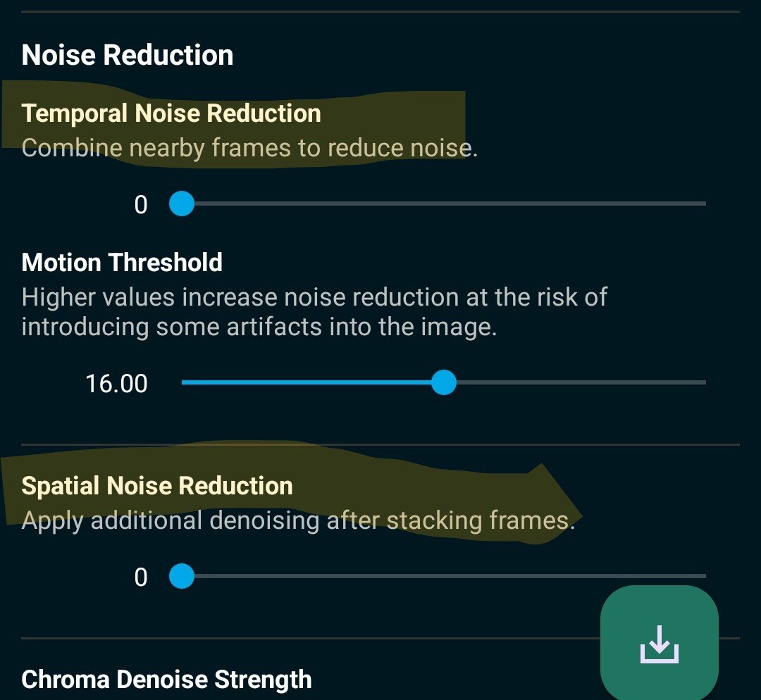Tap the Motion Threshold title
The height and width of the screenshot is (700, 761).
click(x=122, y=263)
